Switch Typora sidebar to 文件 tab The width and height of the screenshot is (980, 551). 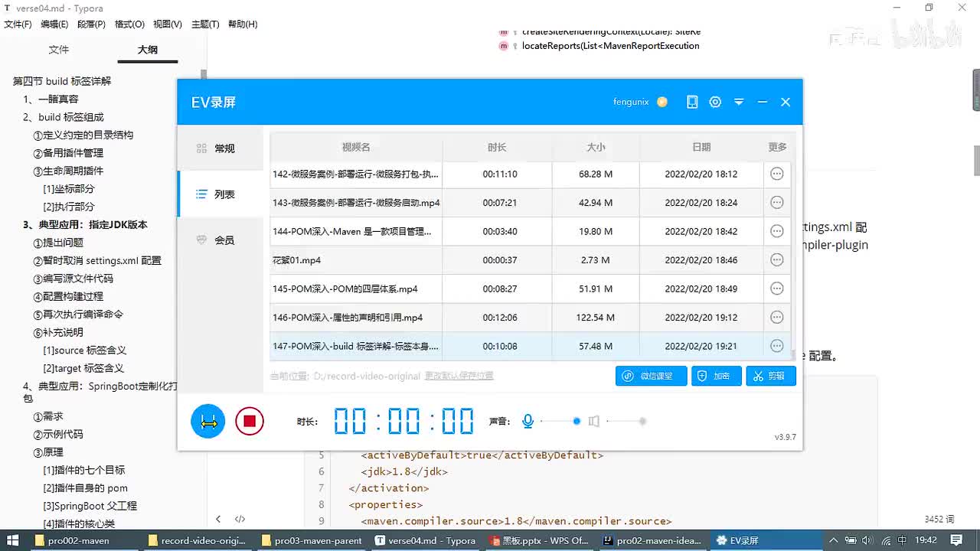pyautogui.click(x=59, y=50)
